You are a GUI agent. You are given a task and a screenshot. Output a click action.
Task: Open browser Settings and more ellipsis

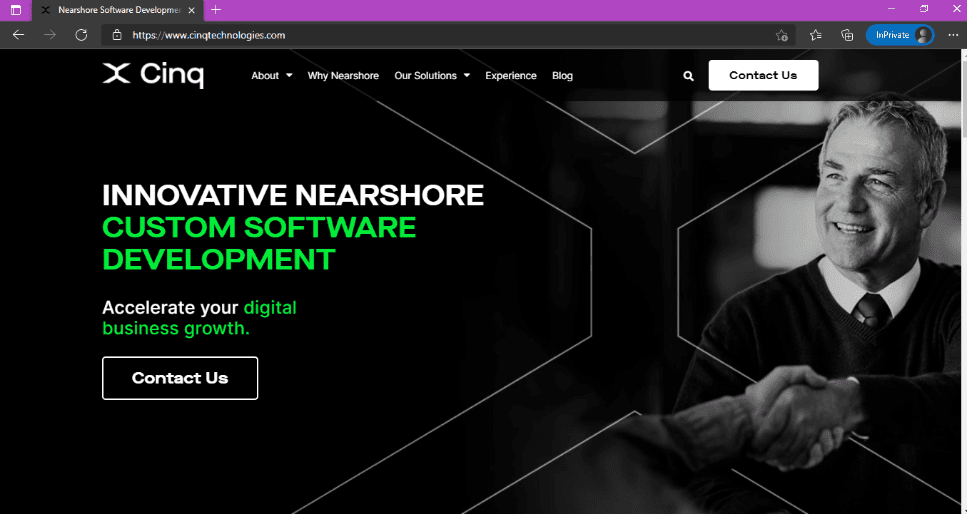(952, 35)
